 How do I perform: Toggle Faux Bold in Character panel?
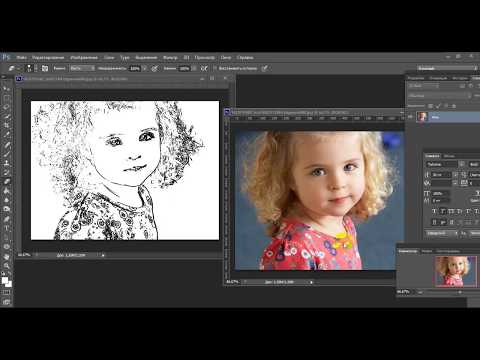pos(434,211)
